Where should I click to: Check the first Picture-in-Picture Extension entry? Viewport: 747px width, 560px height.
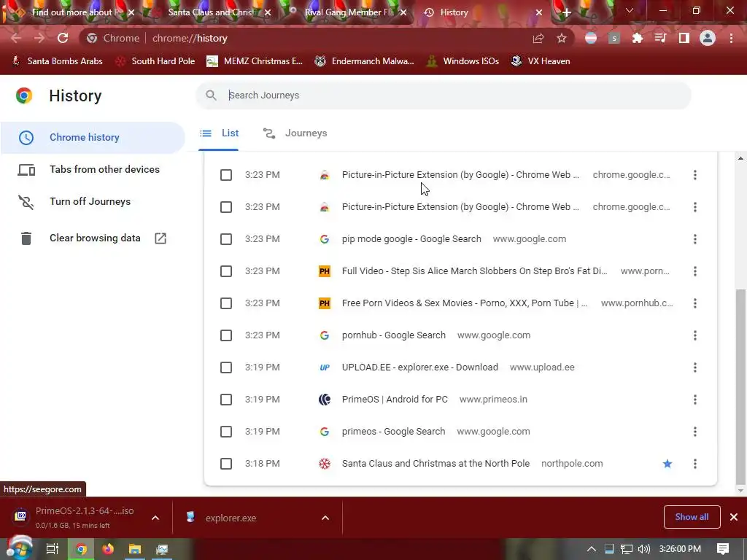point(226,175)
